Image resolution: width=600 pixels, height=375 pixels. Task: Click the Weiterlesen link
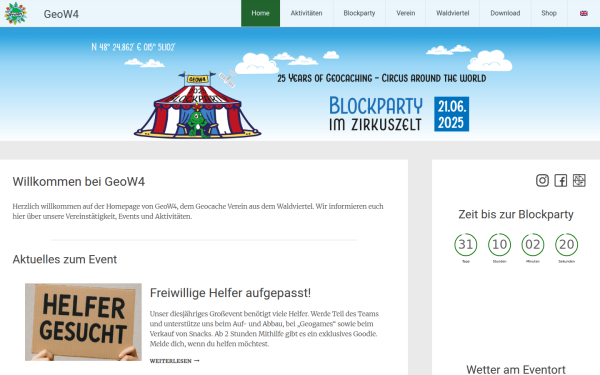[174, 361]
